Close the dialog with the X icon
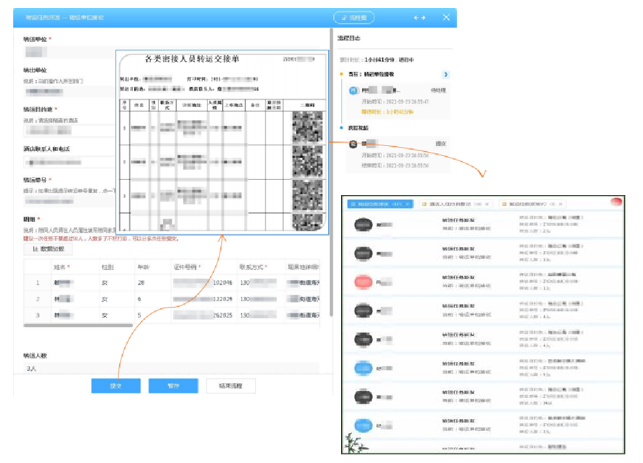 point(446,18)
